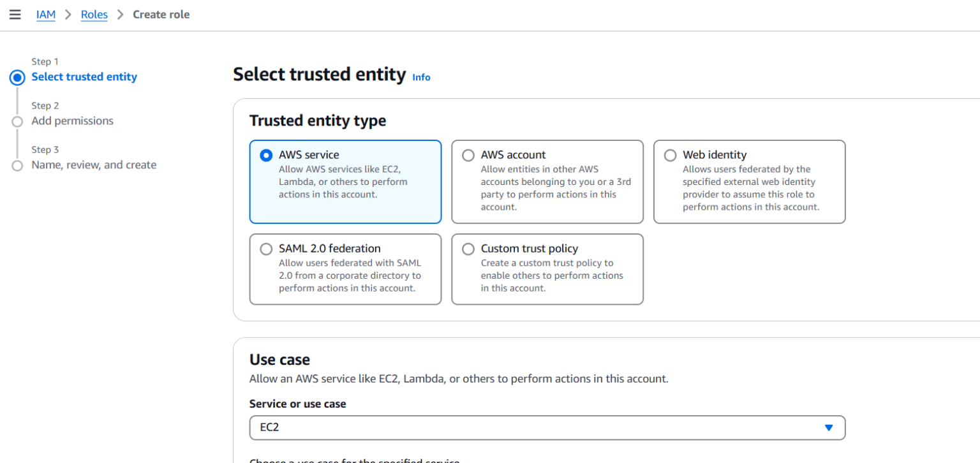The width and height of the screenshot is (980, 463).
Task: Click the IAM breadcrumb link
Action: coord(46,15)
